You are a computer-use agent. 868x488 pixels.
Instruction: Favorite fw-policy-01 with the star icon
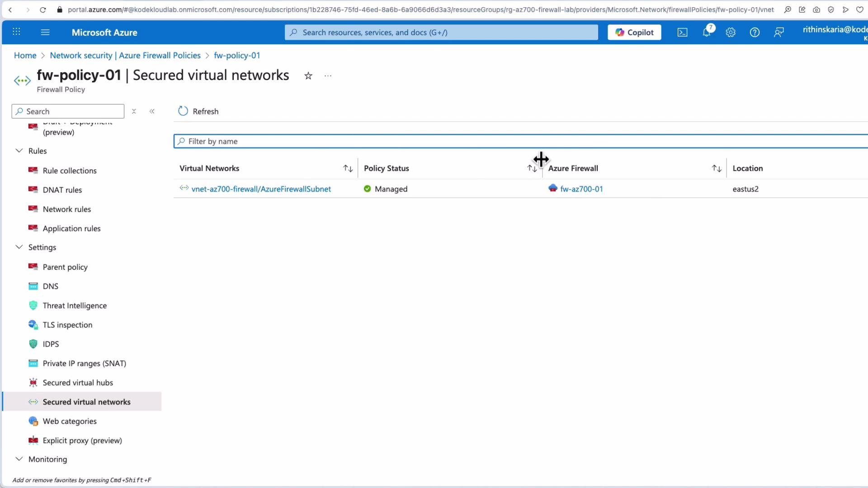(308, 76)
